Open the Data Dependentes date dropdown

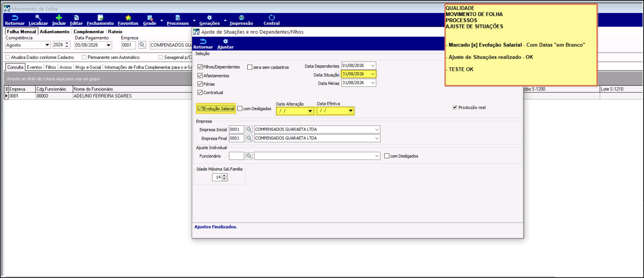[373, 66]
